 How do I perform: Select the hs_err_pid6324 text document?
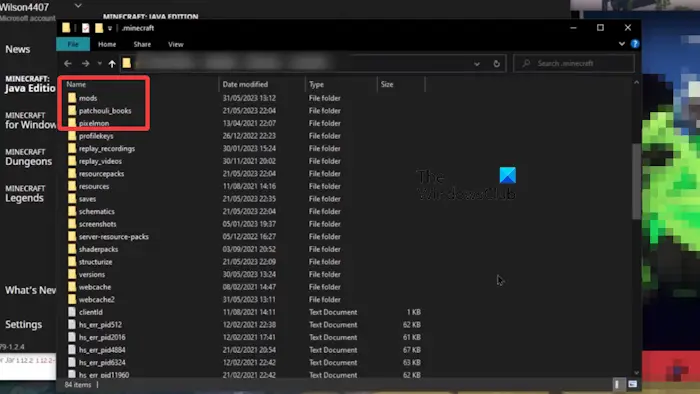click(102, 362)
